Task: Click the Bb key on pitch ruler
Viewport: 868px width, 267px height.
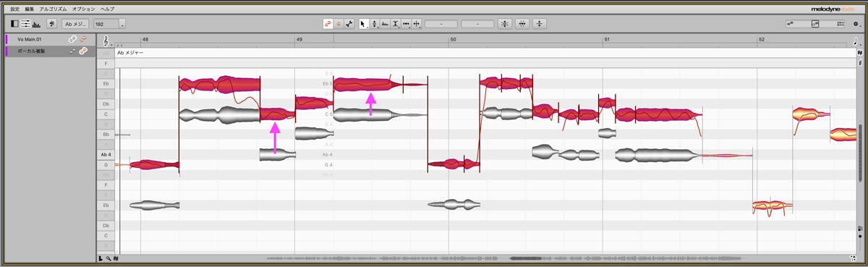Action: coord(106,135)
